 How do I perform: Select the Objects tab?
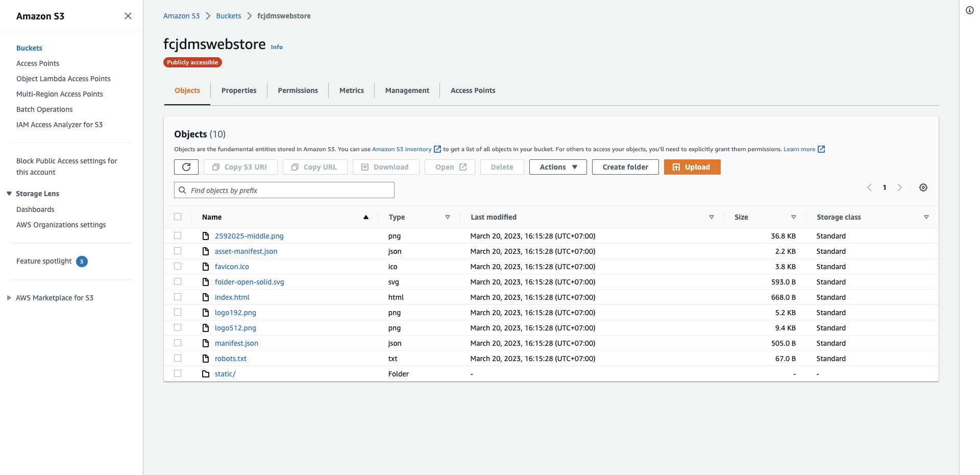point(187,90)
